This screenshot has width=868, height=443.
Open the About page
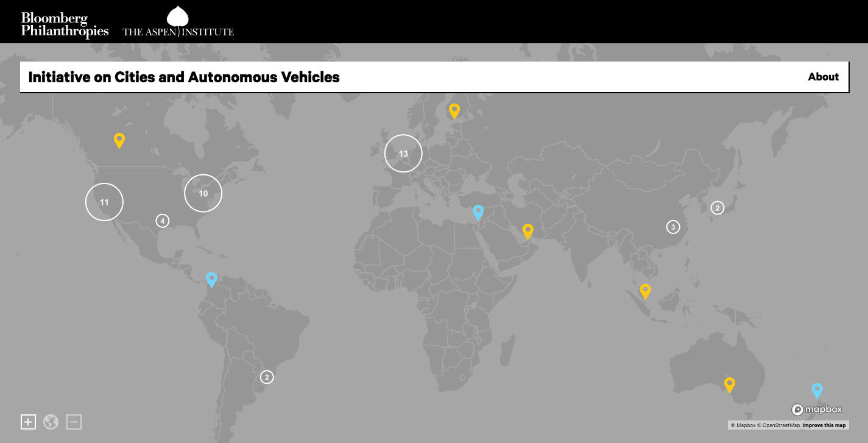(823, 77)
